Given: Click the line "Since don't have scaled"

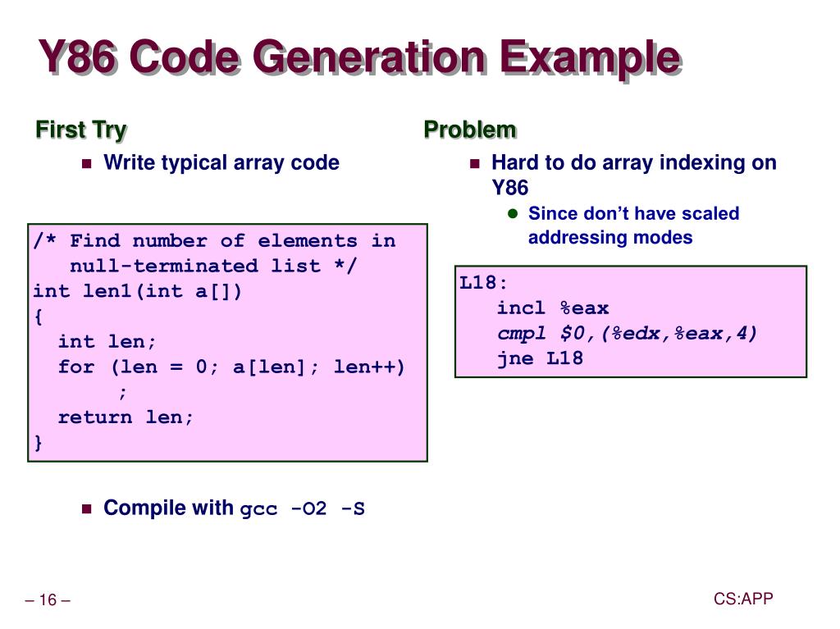Looking at the screenshot, I should coord(634,213).
